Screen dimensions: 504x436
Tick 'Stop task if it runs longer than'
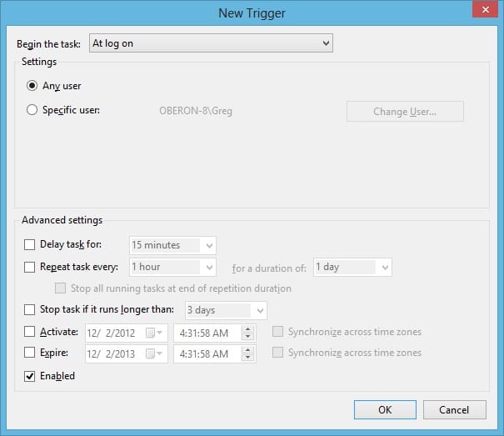click(x=30, y=310)
